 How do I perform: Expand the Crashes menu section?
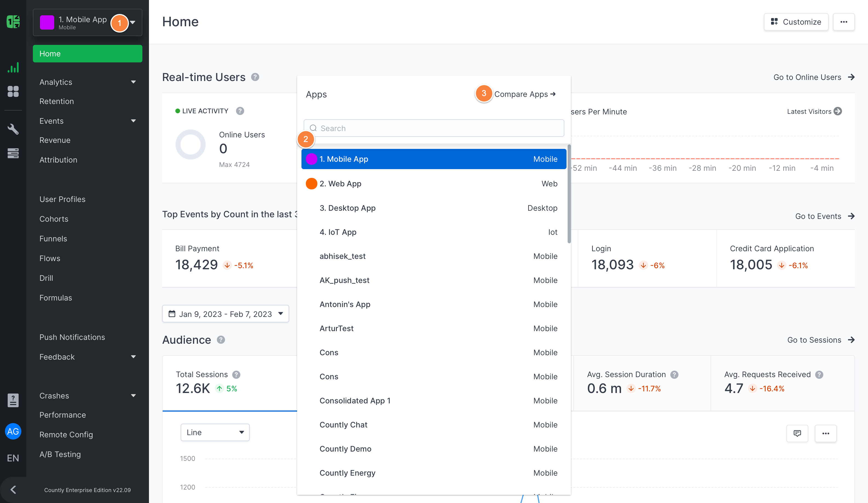[133, 395]
